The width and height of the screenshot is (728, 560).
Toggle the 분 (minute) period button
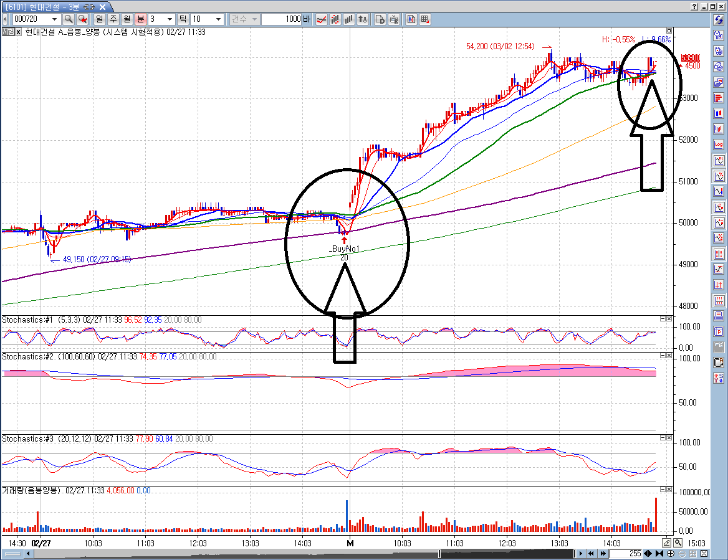pos(140,19)
